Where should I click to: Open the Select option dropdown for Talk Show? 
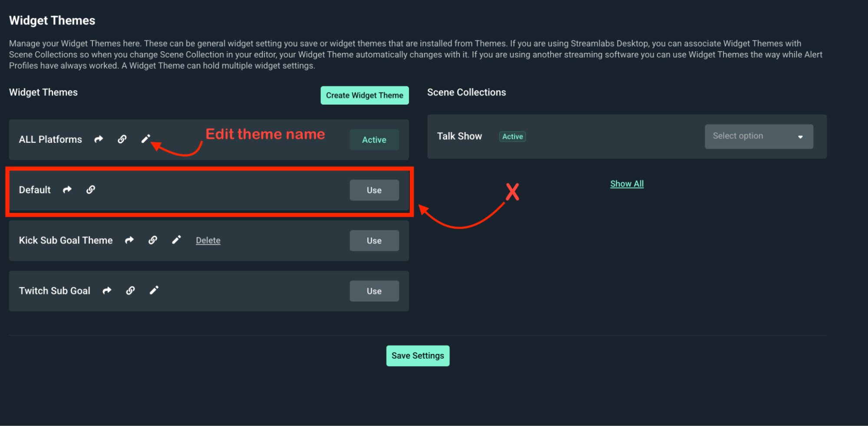(758, 136)
